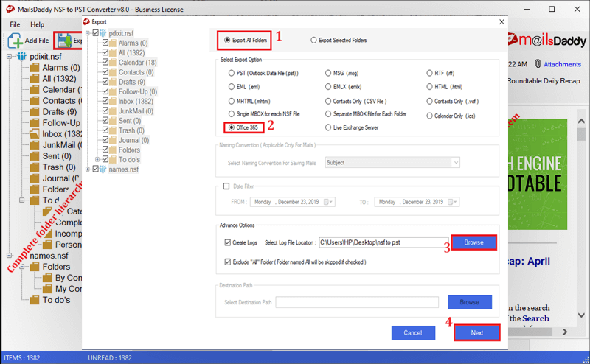Select Export All Folders radio button

227,40
